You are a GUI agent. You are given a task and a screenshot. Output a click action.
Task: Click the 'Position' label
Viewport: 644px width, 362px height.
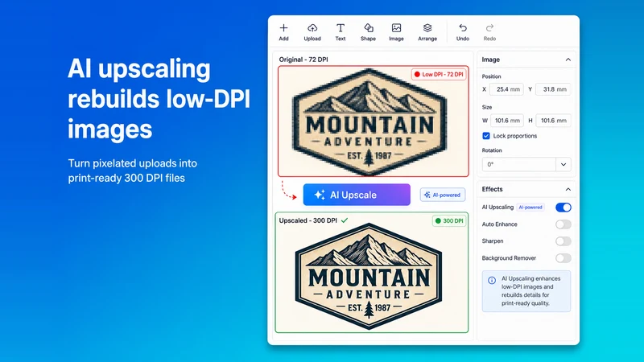pyautogui.click(x=491, y=76)
